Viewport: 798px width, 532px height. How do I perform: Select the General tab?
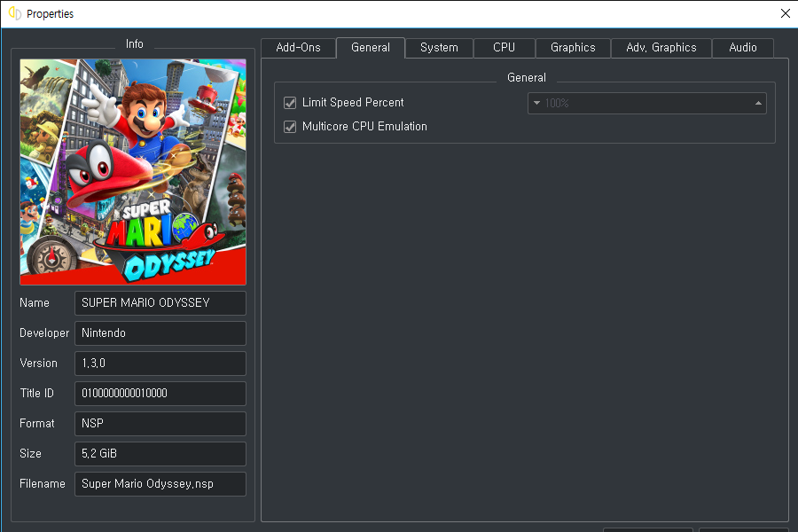371,48
